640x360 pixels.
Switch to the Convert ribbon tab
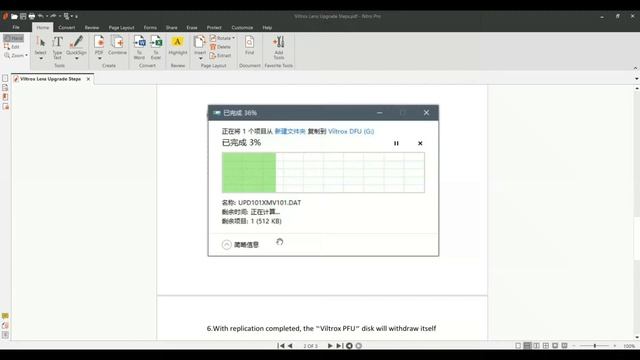coord(67,27)
